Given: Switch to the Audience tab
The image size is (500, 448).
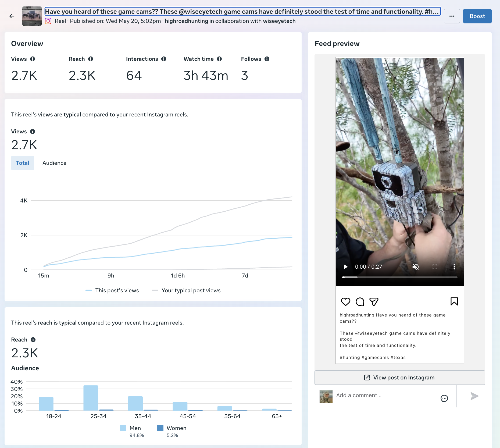Looking at the screenshot, I should point(54,163).
